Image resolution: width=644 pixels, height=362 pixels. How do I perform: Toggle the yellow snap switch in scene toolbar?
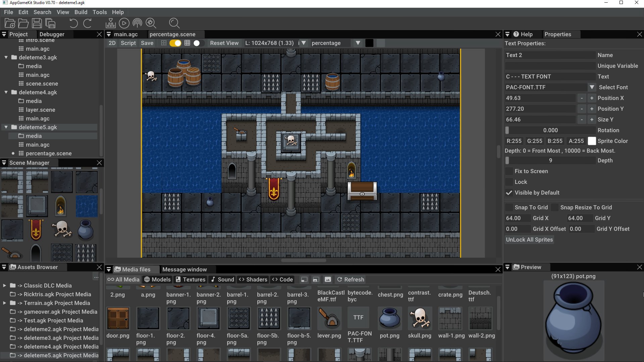tap(175, 43)
